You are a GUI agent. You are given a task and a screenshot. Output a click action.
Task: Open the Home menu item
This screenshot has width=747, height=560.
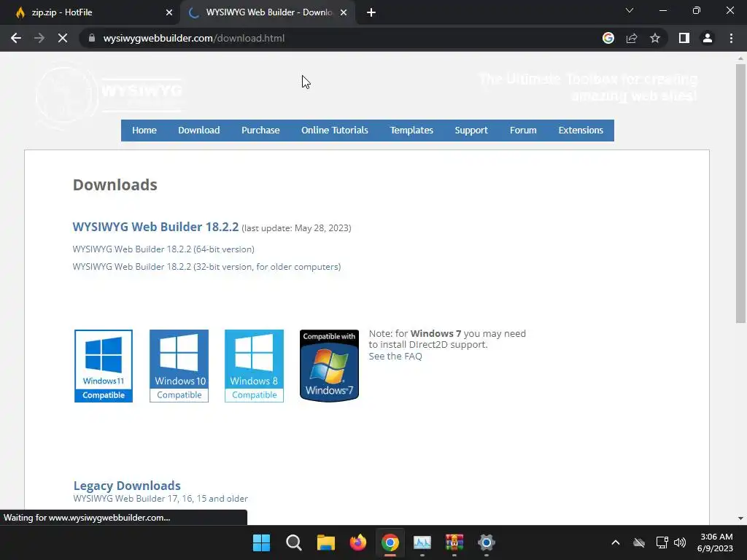click(144, 130)
